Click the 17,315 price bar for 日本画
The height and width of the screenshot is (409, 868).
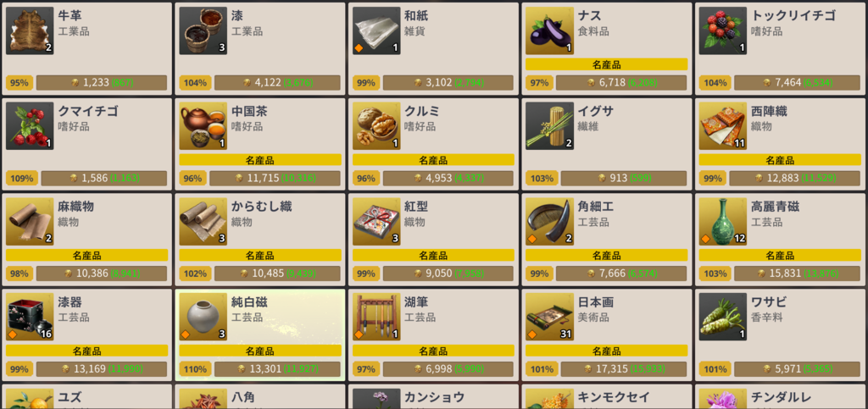(x=624, y=368)
